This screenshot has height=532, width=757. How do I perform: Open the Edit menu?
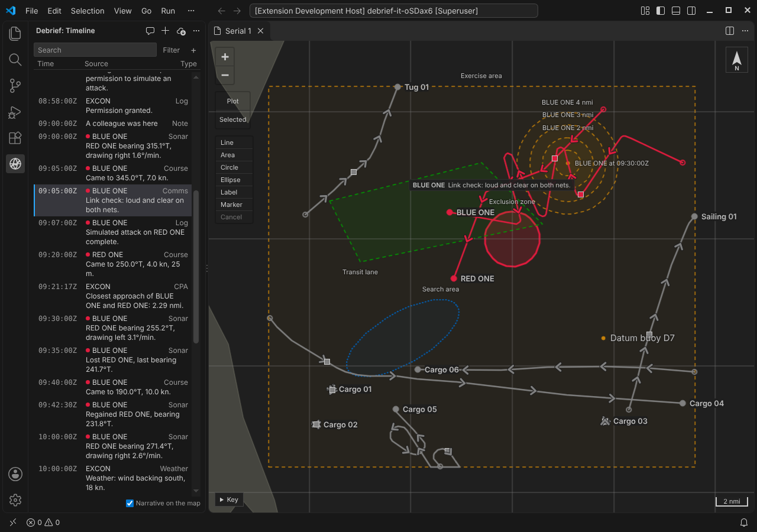[x=54, y=11]
